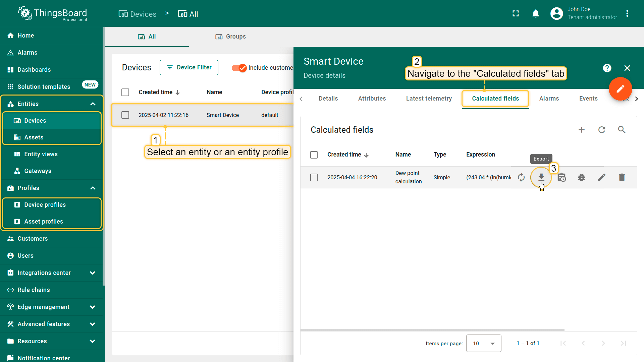Click the Export calculated field download icon
The height and width of the screenshot is (362, 644).
[x=541, y=177]
